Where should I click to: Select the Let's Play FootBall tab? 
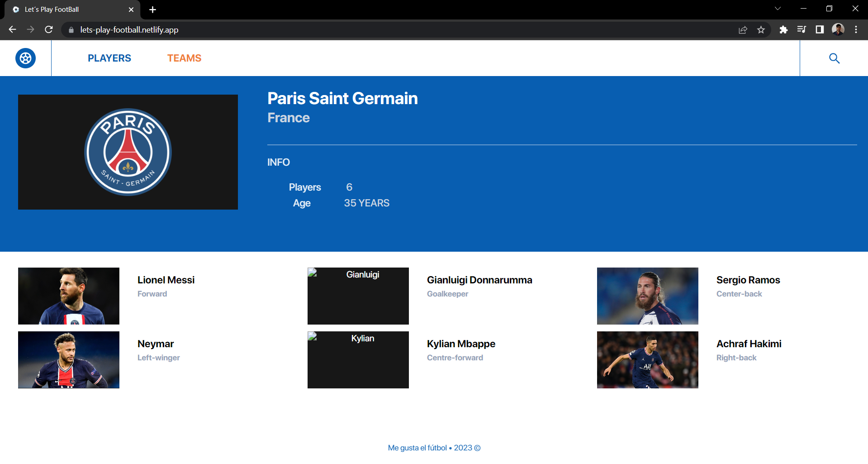(x=72, y=10)
